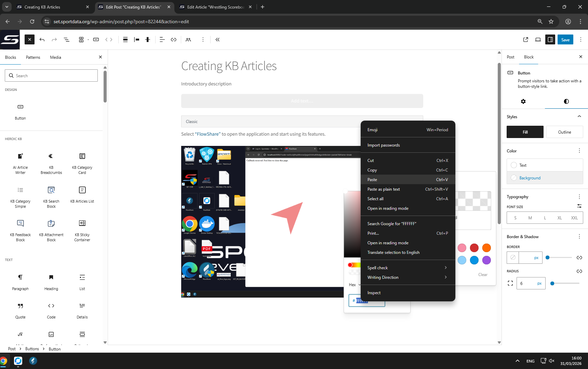The width and height of the screenshot is (588, 369).
Task: Toggle the radius link-sides icon
Action: point(579,271)
